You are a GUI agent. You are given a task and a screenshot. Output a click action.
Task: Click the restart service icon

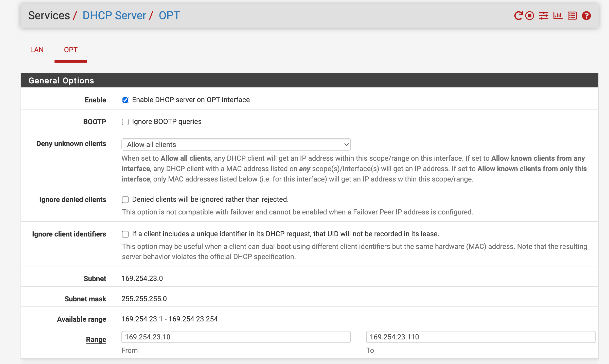coord(518,16)
